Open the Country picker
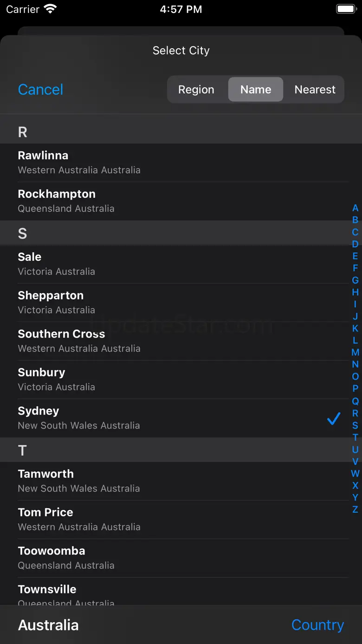362x644 pixels. point(317,624)
